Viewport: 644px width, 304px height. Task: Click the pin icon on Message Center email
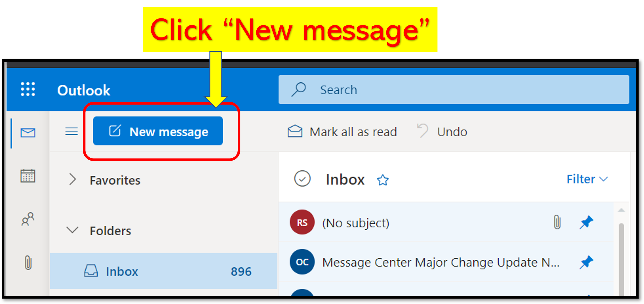(x=586, y=262)
